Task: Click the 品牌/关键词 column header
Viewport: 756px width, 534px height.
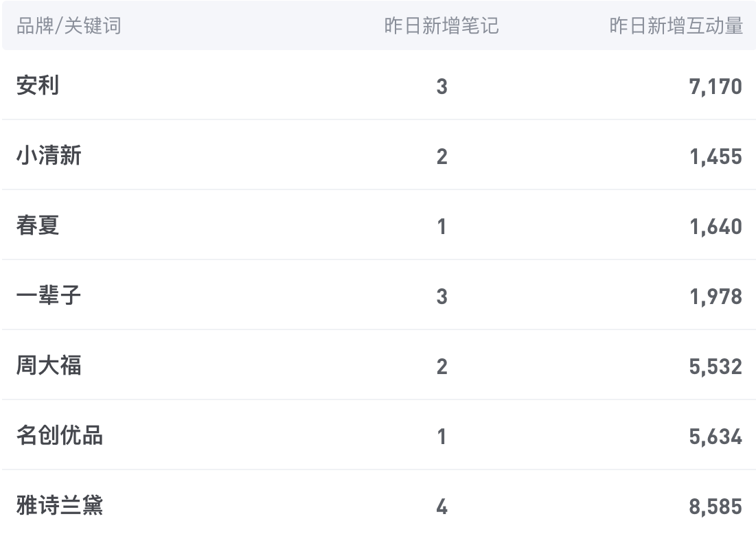Action: pos(69,27)
